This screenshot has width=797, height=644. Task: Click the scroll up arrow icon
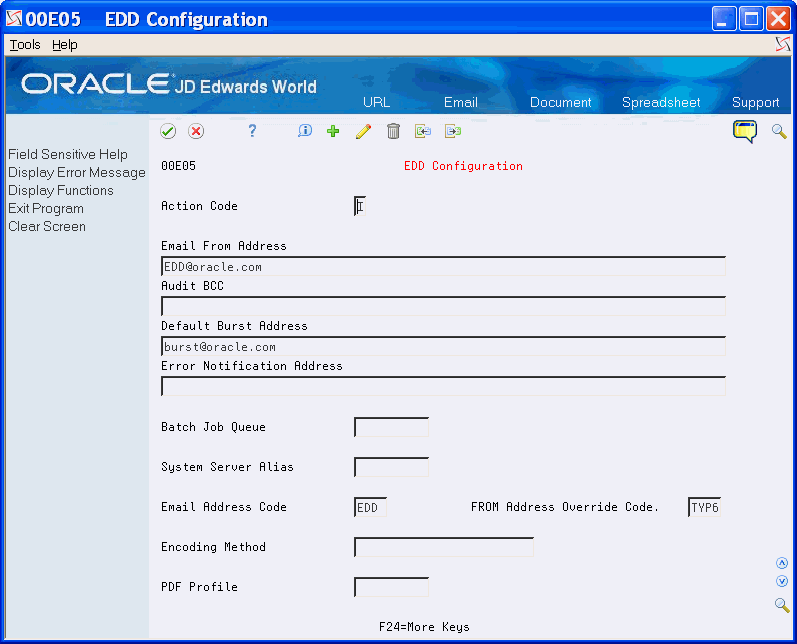tap(782, 563)
